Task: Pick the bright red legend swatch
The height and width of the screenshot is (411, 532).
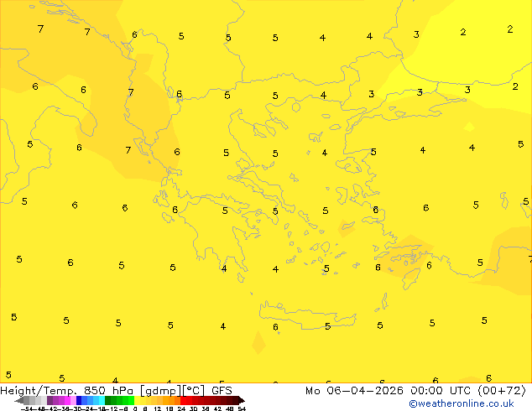Action: [183, 400]
